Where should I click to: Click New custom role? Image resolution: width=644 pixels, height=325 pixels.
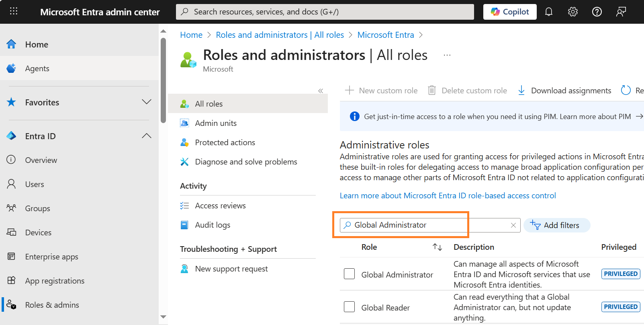tap(381, 91)
